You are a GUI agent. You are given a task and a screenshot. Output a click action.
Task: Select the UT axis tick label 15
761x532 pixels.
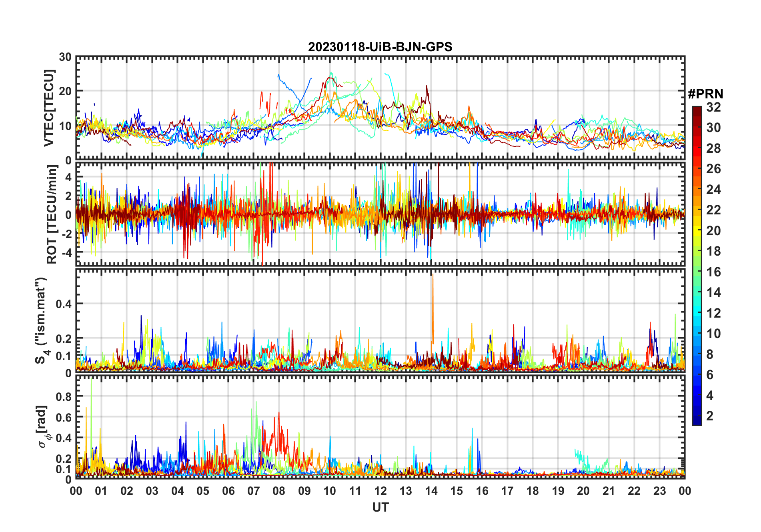(457, 491)
